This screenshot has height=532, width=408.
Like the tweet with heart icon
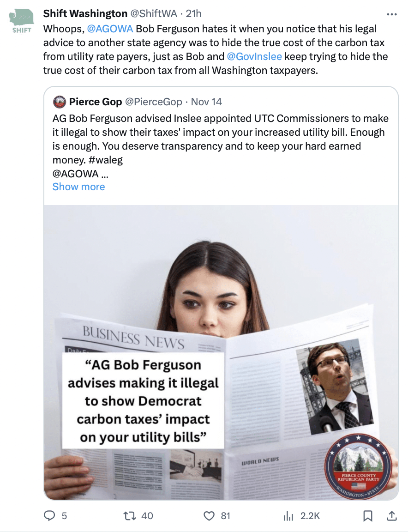209,516
